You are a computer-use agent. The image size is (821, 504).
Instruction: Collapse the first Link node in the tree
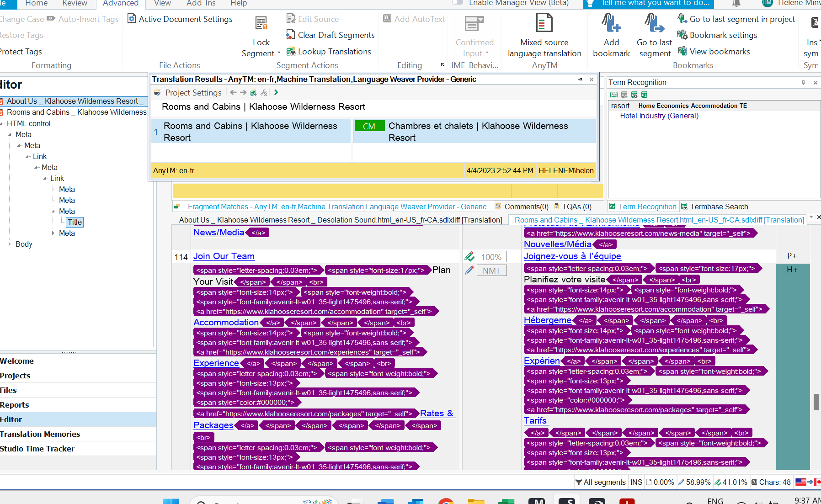tap(27, 156)
